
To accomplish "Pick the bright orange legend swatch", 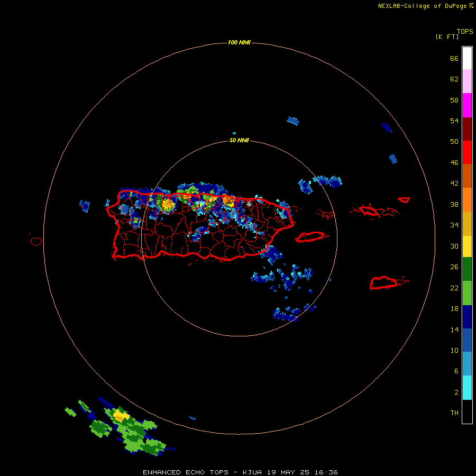I will 467,200.
